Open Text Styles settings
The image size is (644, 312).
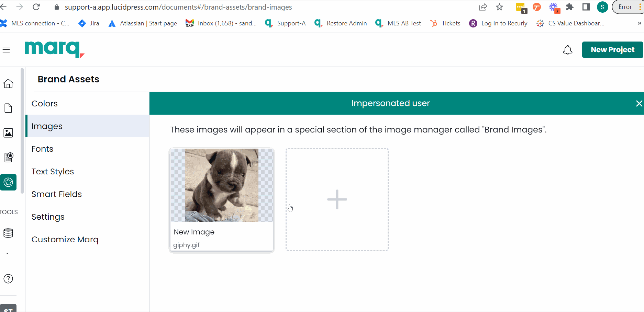[53, 171]
